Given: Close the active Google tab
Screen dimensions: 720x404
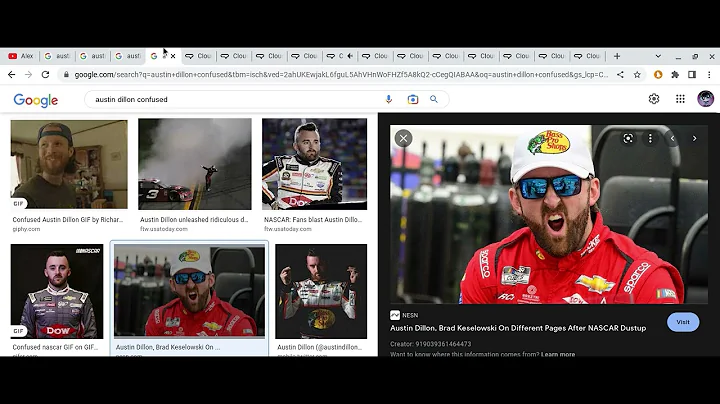Looking at the screenshot, I should point(173,56).
